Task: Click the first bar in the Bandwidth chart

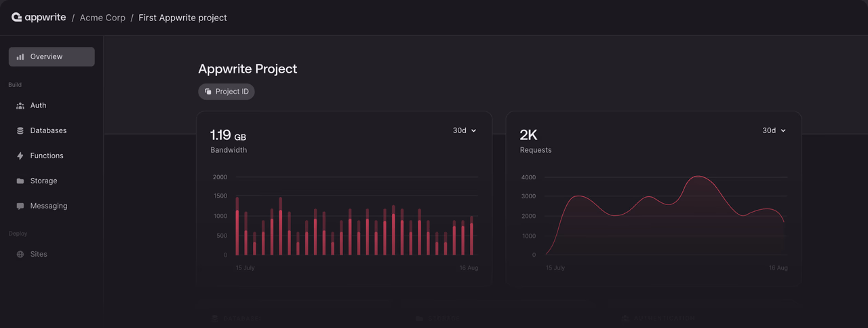Action: [x=237, y=226]
